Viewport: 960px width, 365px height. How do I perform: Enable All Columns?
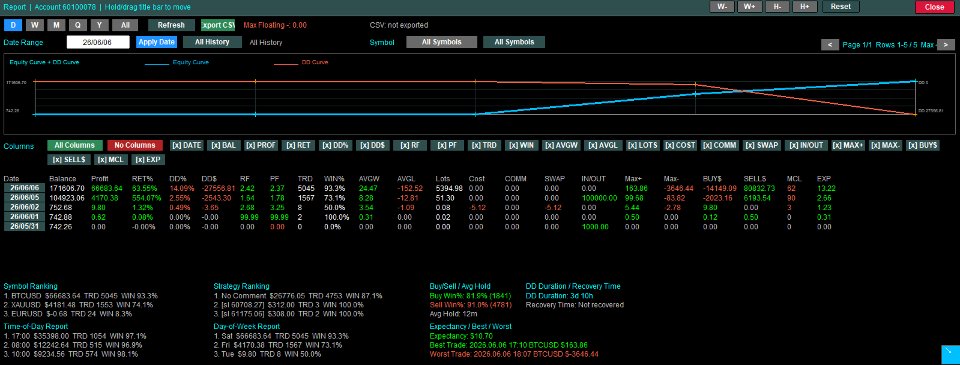coord(75,146)
